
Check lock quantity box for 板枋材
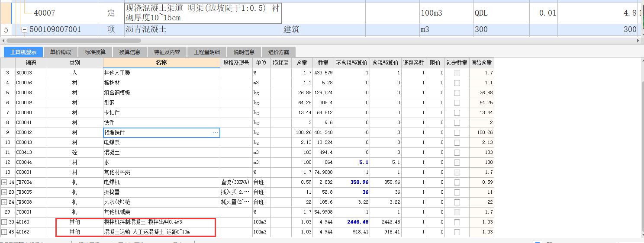point(457,83)
